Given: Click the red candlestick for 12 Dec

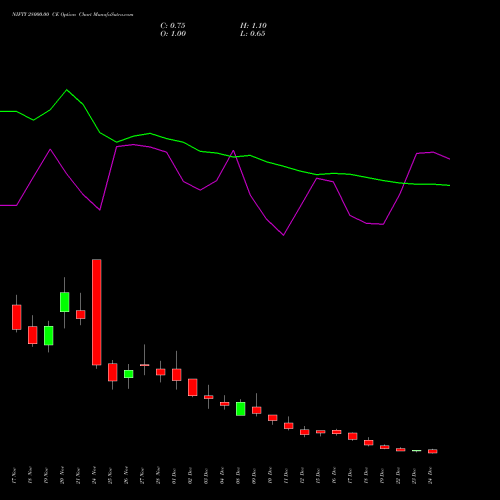Looking at the screenshot, I should coord(305,432).
